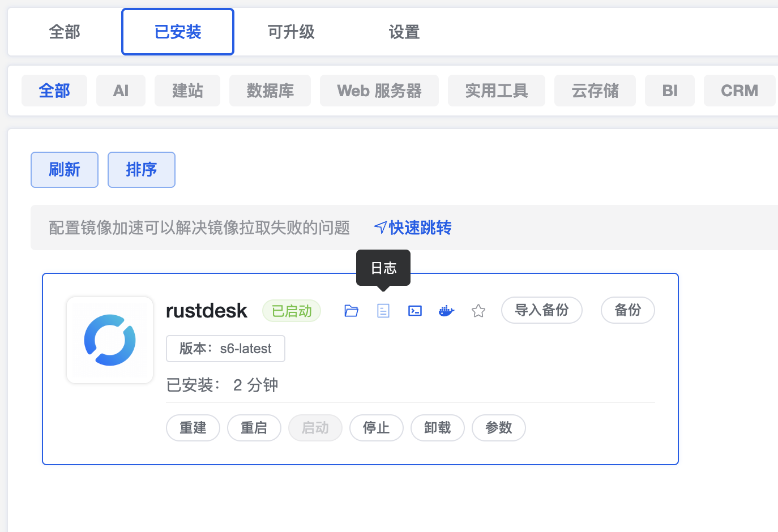The image size is (778, 532).
Task: Filter apps by 建站 category
Action: [187, 91]
